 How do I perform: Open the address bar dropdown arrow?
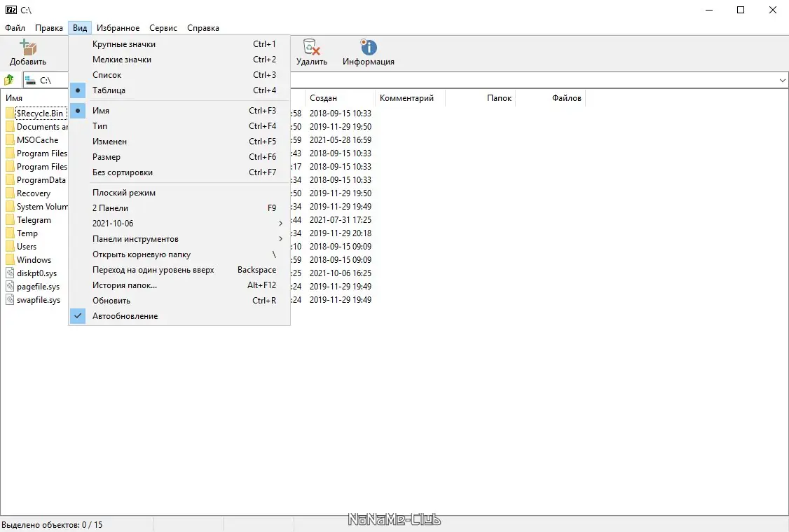tap(782, 80)
